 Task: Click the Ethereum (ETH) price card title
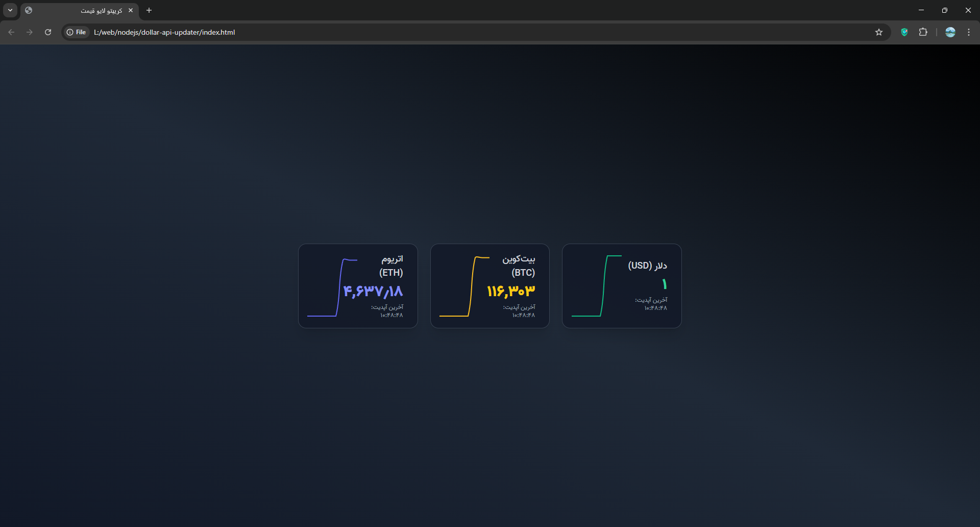[391, 266]
